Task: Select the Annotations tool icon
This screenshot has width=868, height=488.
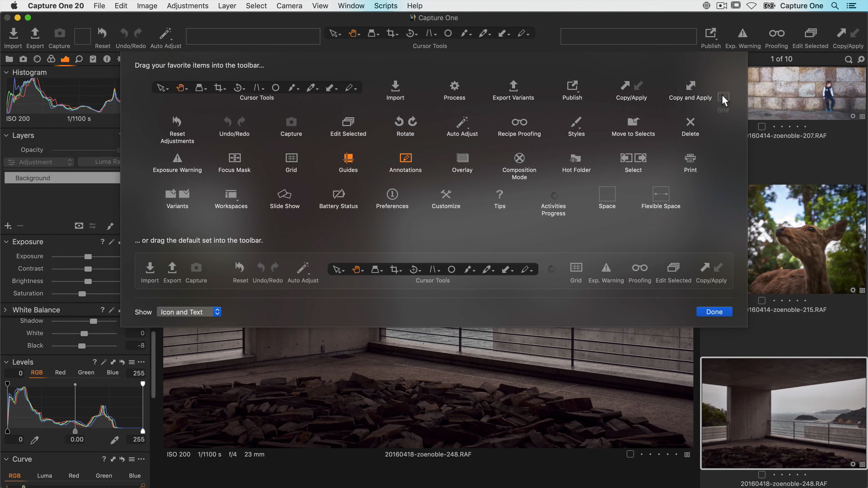Action: click(405, 158)
